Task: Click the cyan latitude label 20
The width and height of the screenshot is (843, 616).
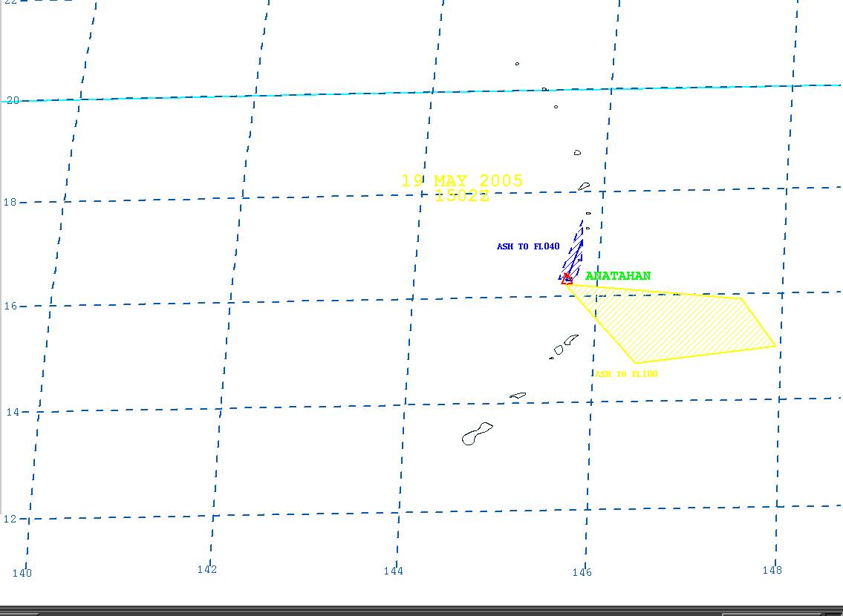Action: [x=13, y=100]
